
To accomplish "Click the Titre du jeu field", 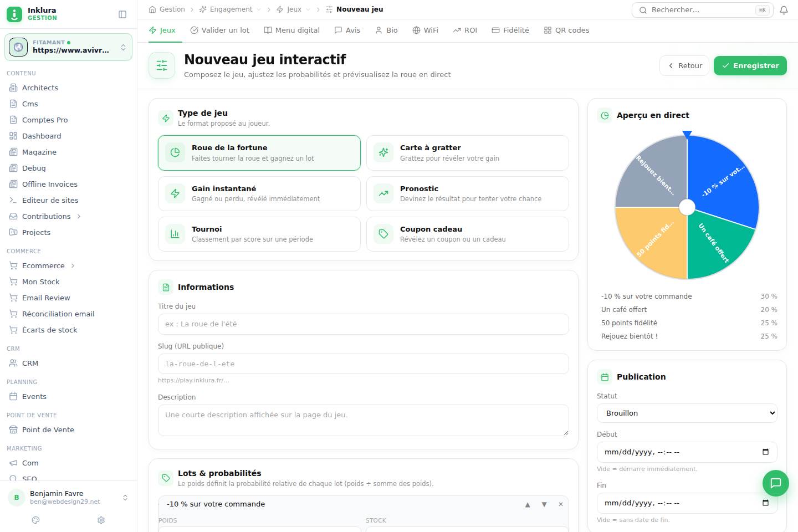I will click(364, 324).
